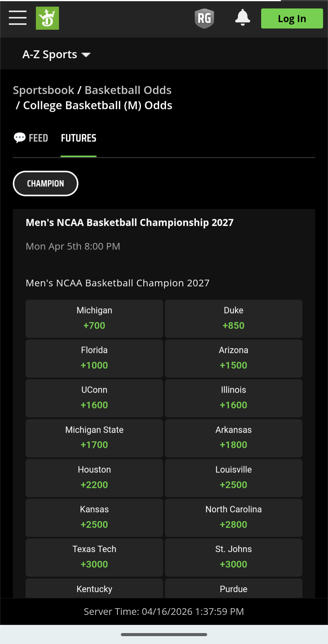Add Duke +850 to betslip

click(233, 319)
